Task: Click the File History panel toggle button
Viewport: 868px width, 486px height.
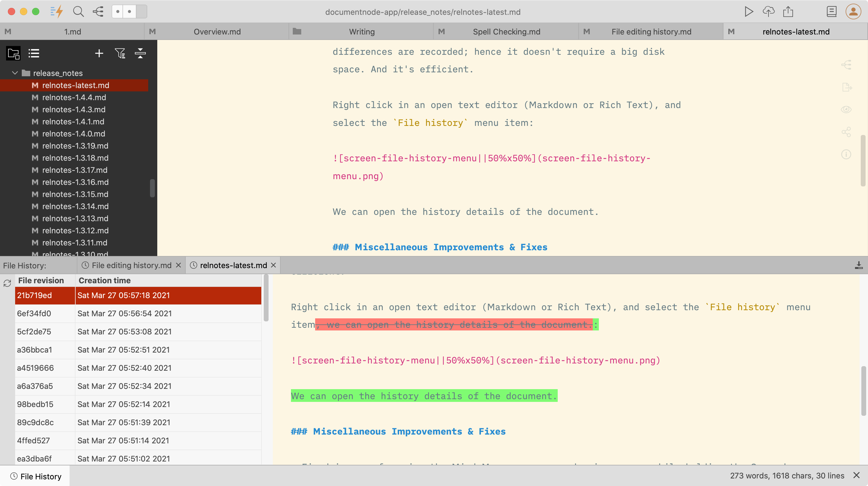Action: pos(36,476)
